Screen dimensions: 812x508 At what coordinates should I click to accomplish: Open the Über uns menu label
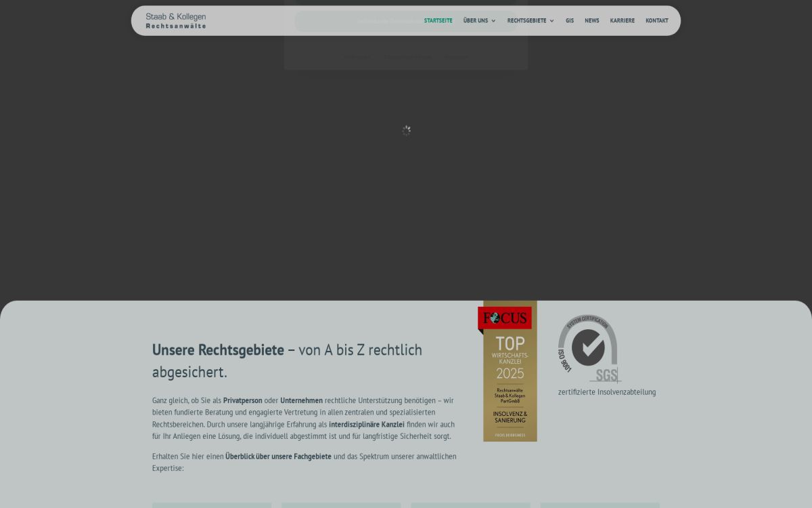[475, 21]
